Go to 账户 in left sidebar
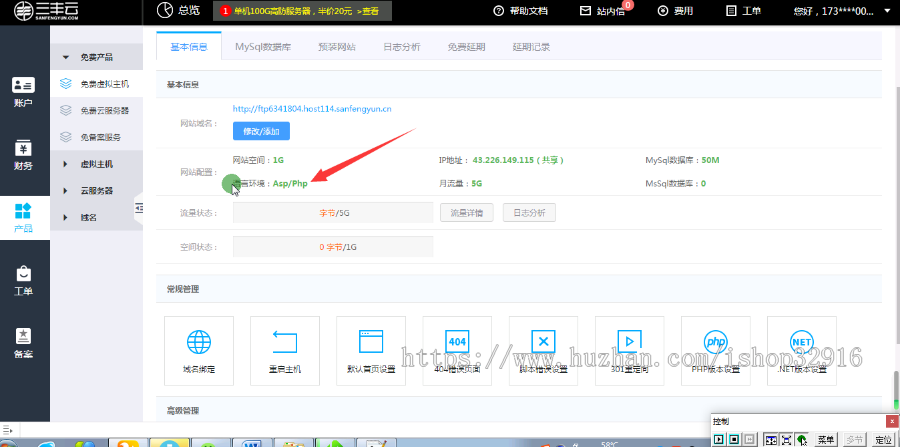 pos(24,92)
